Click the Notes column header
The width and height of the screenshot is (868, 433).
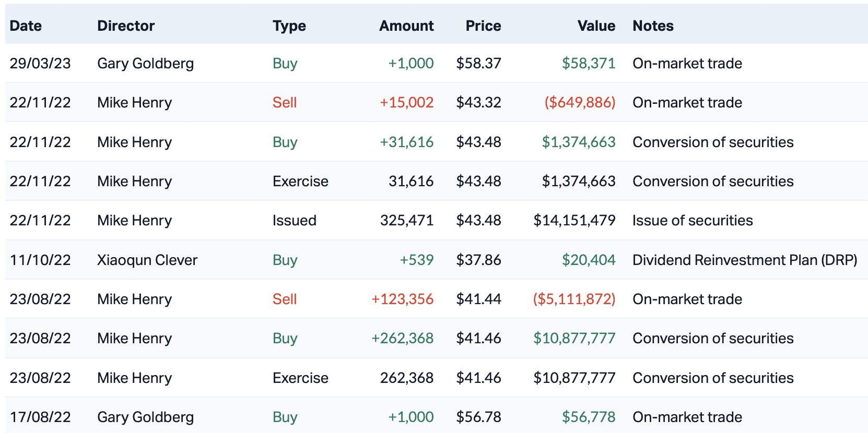click(x=653, y=26)
